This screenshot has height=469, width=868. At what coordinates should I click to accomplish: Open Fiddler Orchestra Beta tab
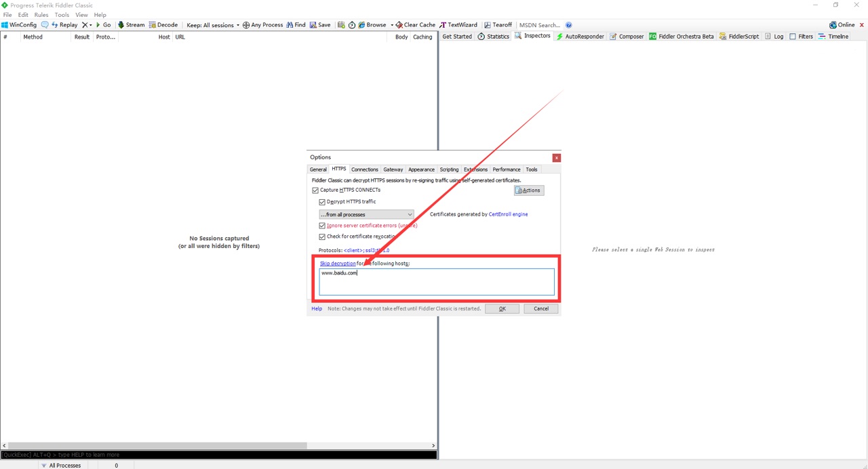pyautogui.click(x=682, y=37)
